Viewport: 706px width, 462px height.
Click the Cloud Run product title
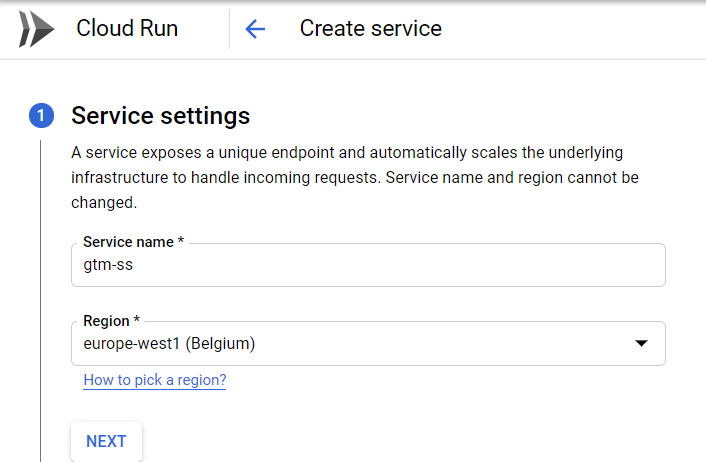(127, 29)
